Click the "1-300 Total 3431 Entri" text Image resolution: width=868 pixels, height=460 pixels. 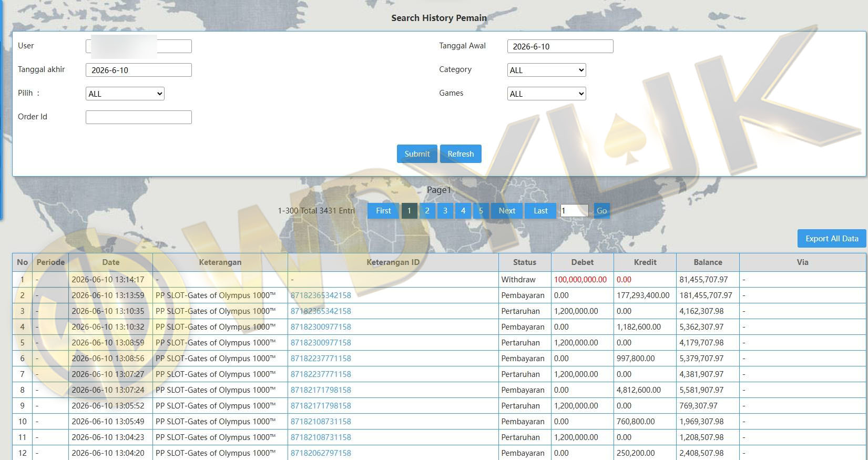coord(316,211)
